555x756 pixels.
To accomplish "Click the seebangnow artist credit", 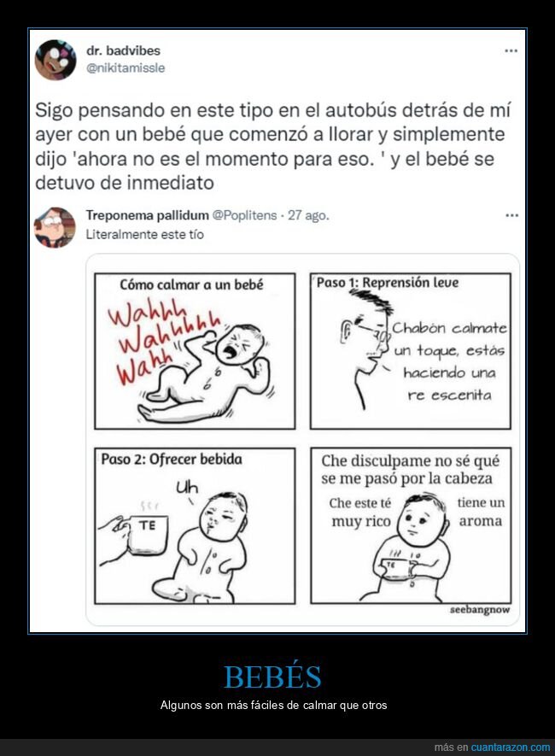I will (x=479, y=610).
